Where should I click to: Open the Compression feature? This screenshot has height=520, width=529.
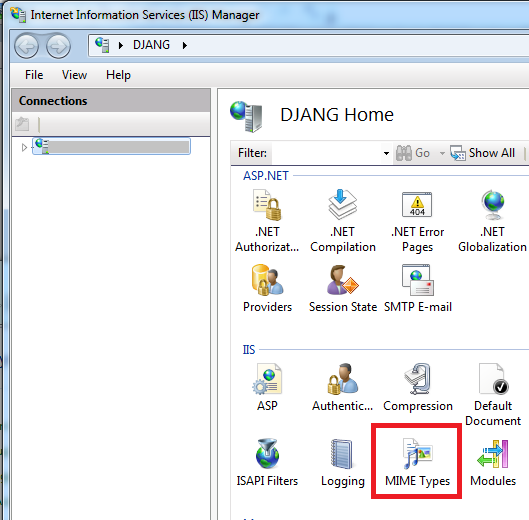pos(418,387)
